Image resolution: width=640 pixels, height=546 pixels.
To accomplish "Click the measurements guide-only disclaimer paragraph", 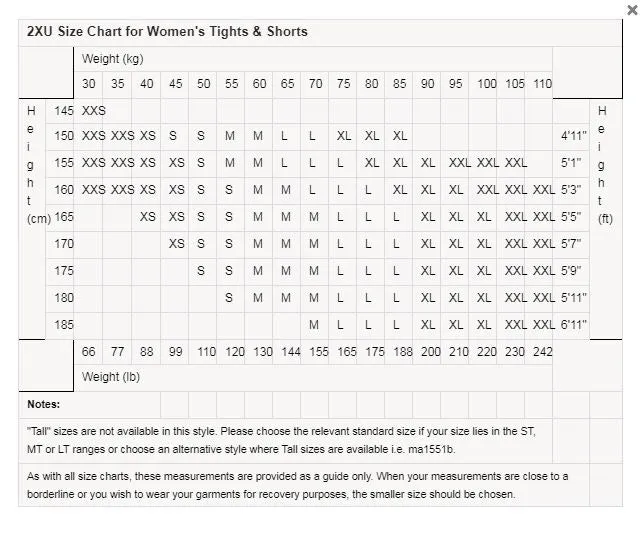I will [297, 485].
